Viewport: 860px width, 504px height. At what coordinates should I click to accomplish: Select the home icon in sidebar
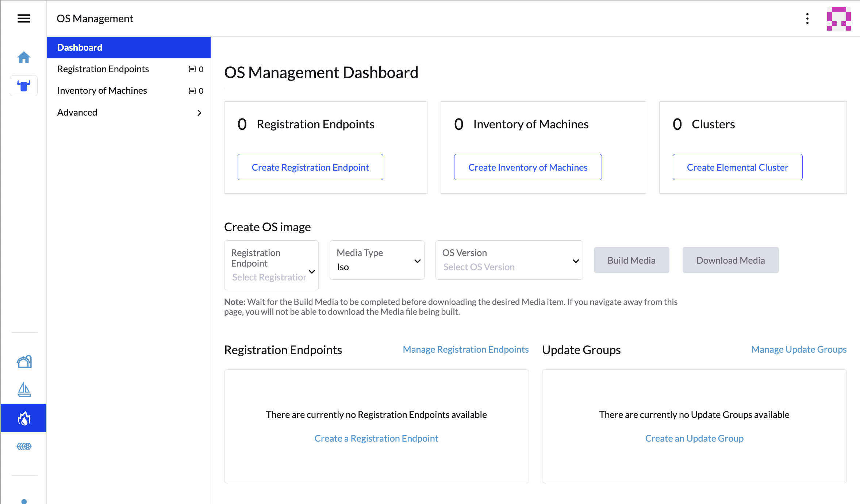(x=23, y=57)
